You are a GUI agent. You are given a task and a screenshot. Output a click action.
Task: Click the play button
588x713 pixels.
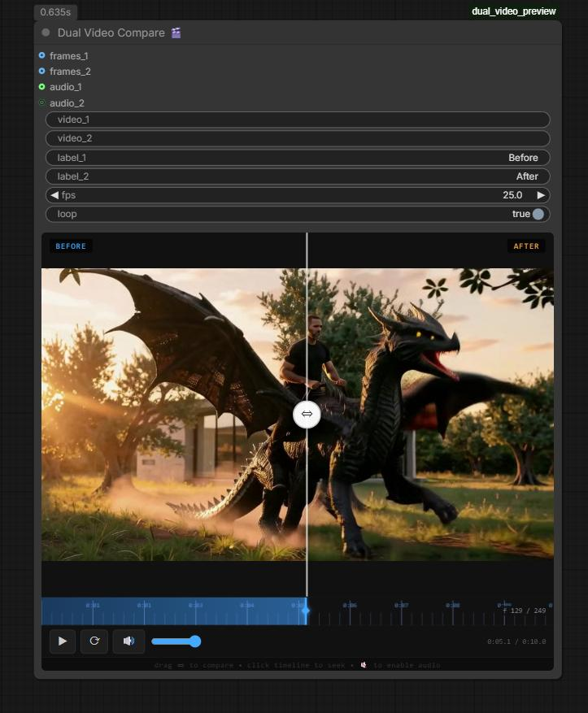[x=63, y=641]
